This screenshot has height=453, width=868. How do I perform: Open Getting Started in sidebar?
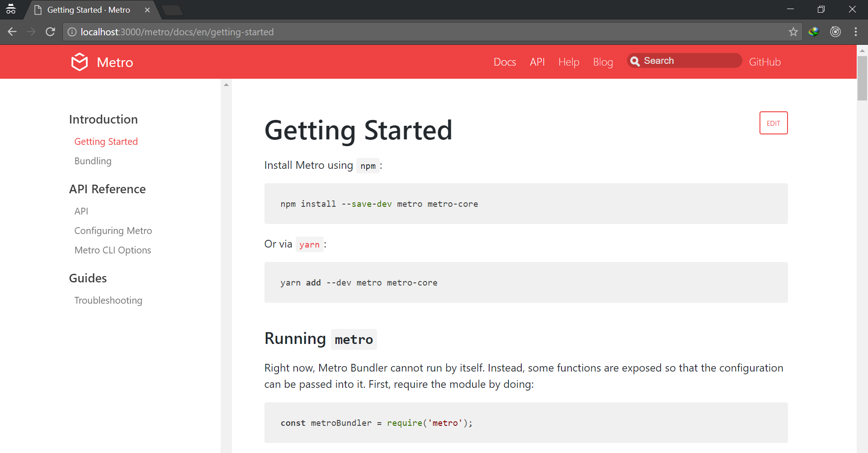click(x=106, y=142)
